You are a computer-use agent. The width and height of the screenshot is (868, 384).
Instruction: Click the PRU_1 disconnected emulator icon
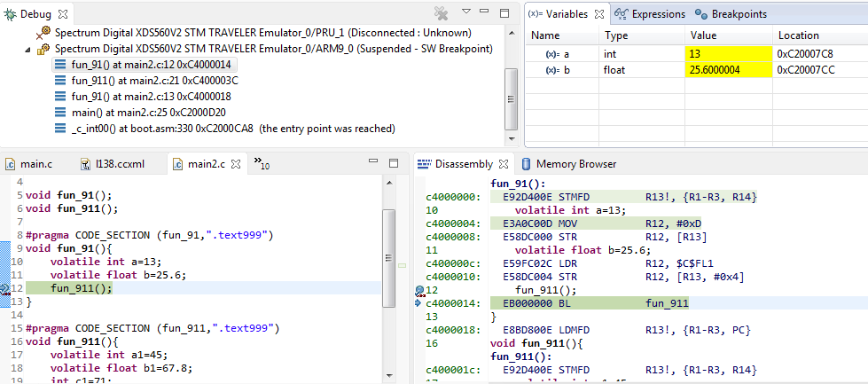point(43,32)
